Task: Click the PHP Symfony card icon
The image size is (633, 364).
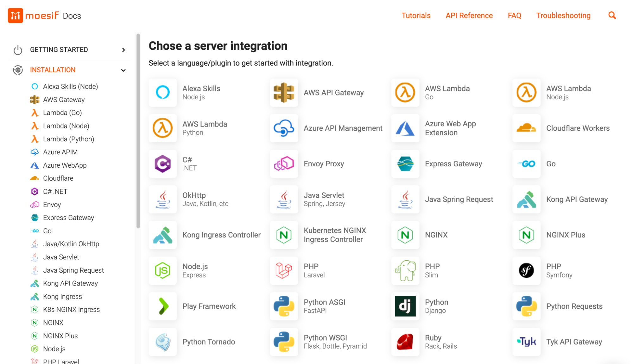Action: coord(526,270)
